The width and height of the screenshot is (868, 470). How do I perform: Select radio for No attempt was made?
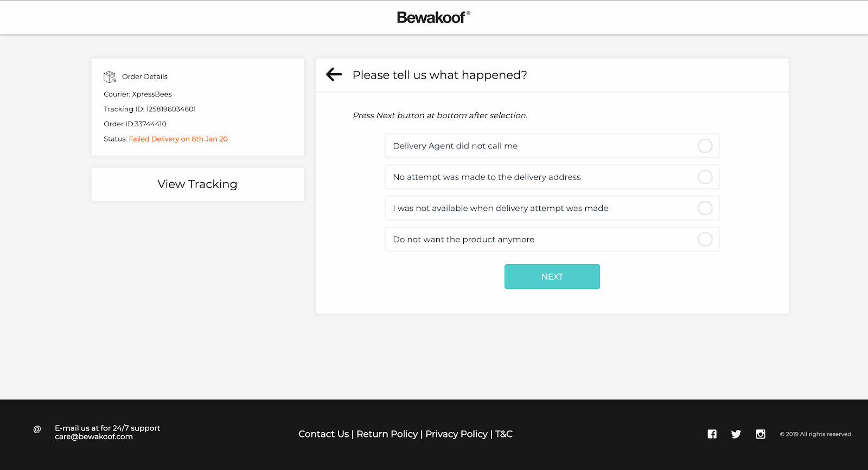tap(705, 177)
